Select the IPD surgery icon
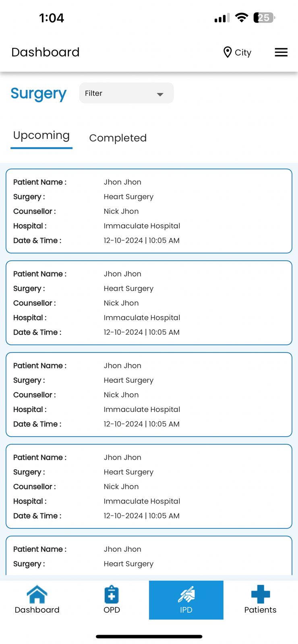 (x=186, y=594)
